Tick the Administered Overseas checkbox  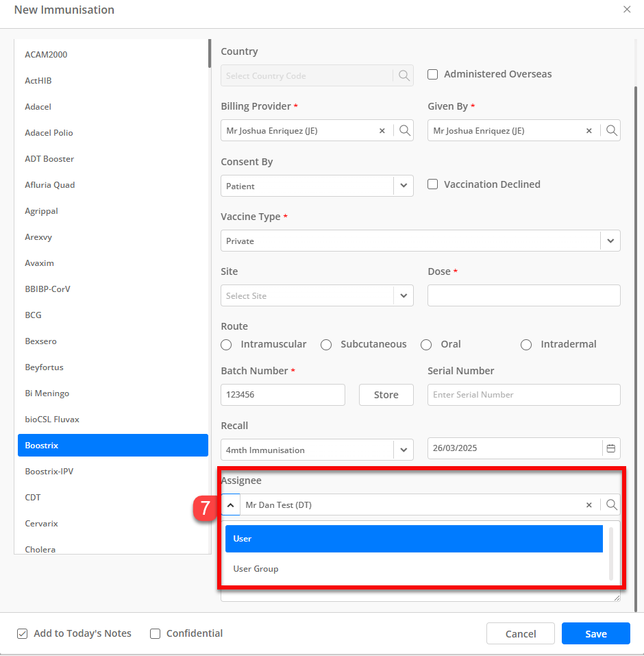[x=433, y=75]
